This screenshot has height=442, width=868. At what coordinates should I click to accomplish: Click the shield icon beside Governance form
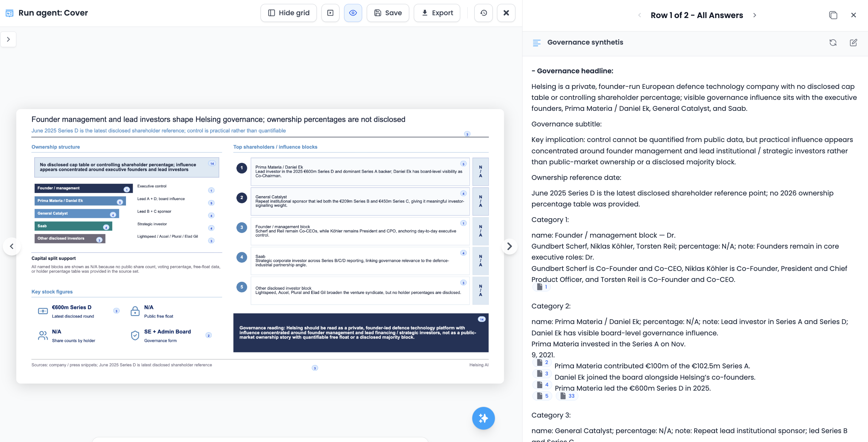tap(135, 335)
